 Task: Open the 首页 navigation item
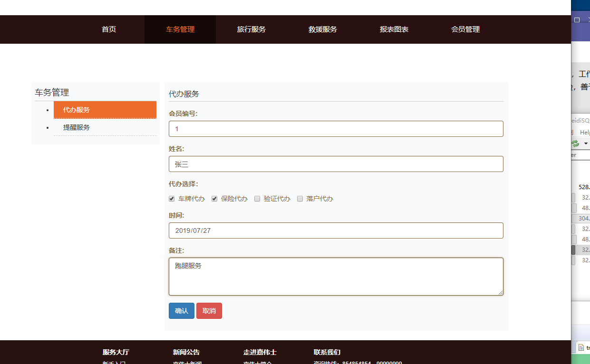tap(108, 29)
